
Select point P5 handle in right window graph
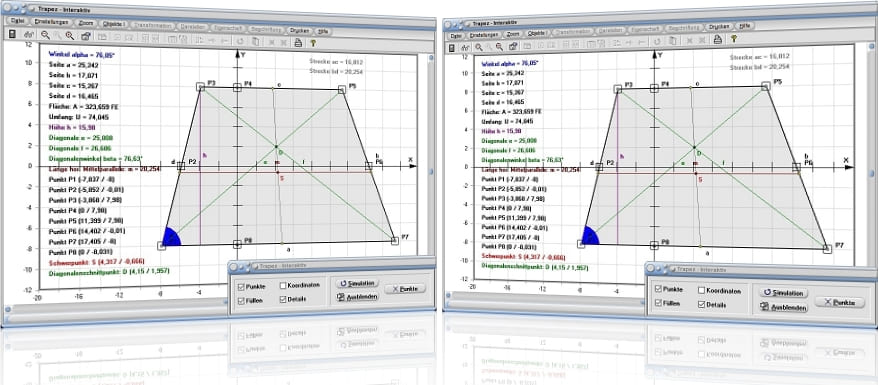tap(765, 86)
